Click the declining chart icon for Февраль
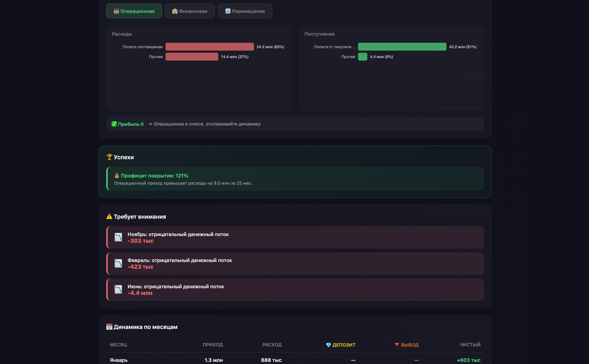Viewport: 589px width, 364px height. pos(118,263)
